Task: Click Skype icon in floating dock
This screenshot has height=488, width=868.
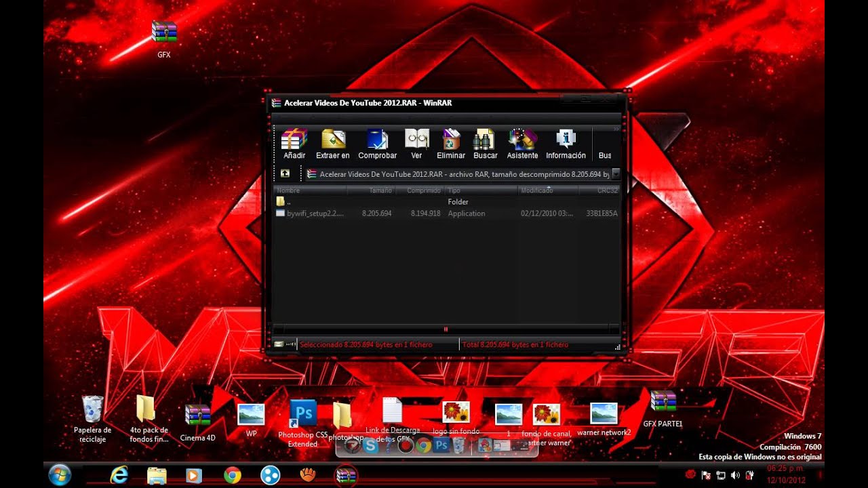Action: (370, 445)
